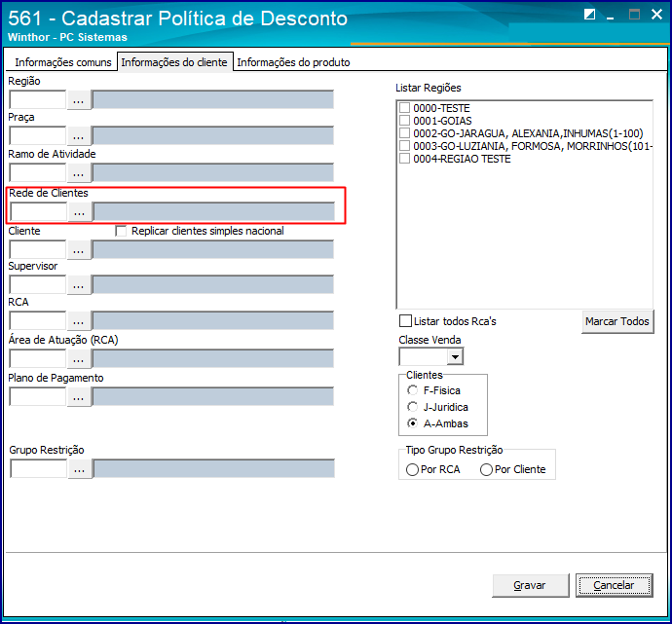
Task: Select F-Fisica client type
Action: click(412, 390)
